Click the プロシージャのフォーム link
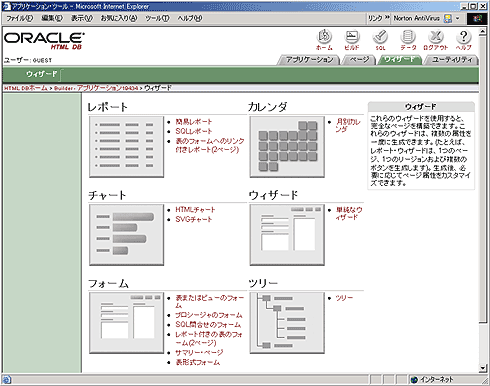 pos(209,315)
